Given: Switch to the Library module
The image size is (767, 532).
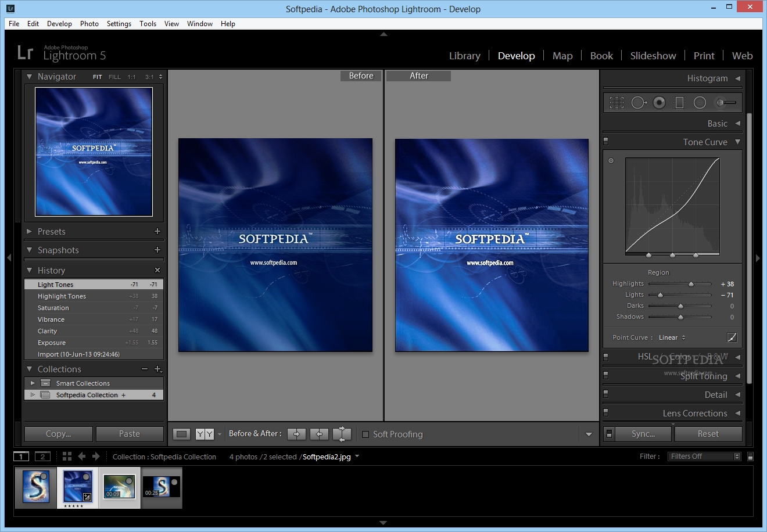Looking at the screenshot, I should point(464,56).
